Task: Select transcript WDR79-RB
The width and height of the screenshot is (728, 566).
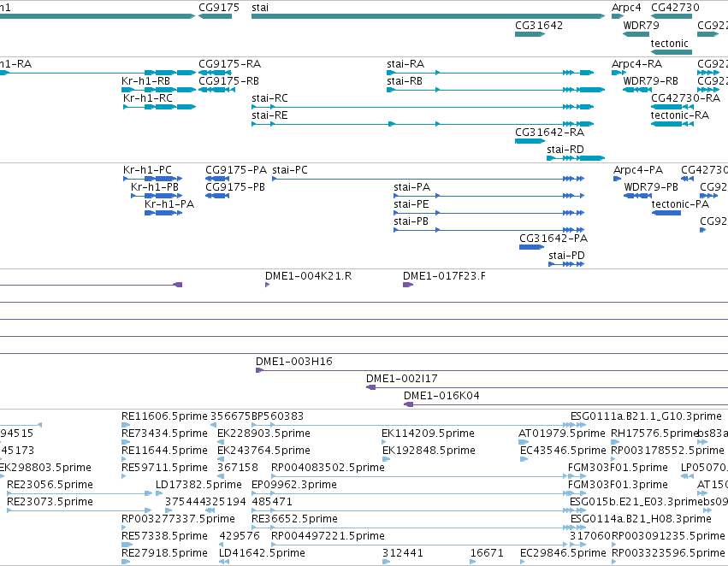Action: pyautogui.click(x=637, y=90)
